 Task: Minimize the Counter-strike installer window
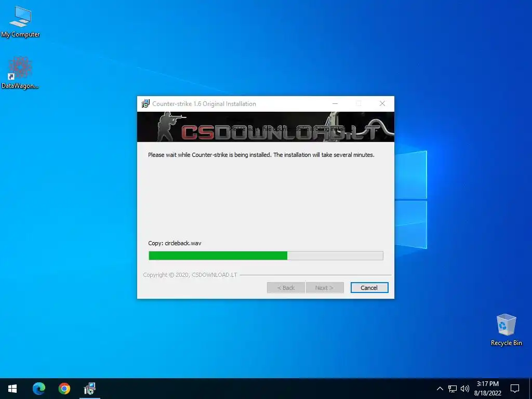point(335,104)
